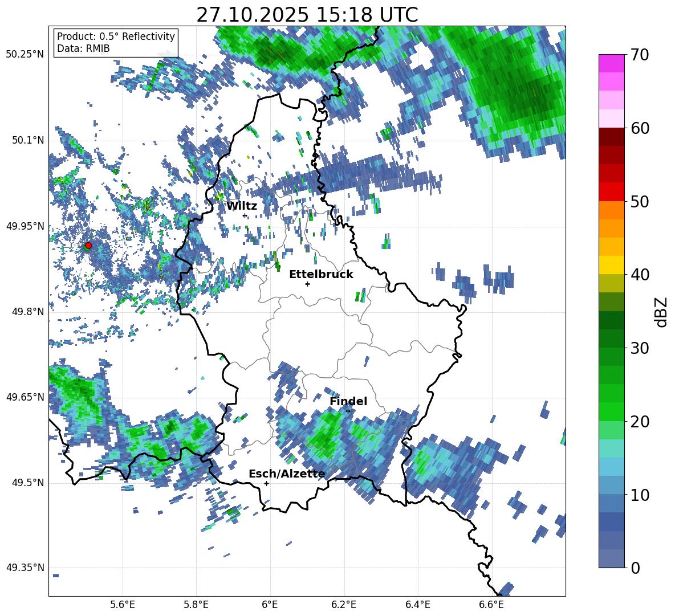Click the Esch/Alzette station cross marker
The image size is (675, 616).
pos(266,483)
